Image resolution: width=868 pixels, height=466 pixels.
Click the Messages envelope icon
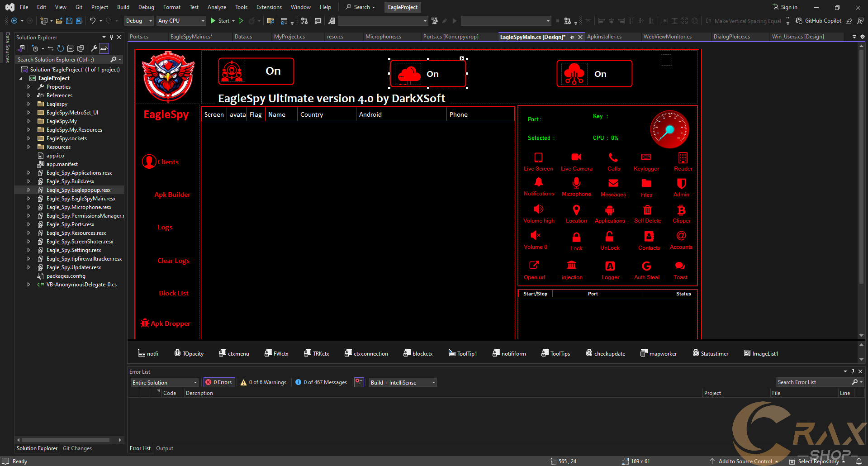[613, 183]
